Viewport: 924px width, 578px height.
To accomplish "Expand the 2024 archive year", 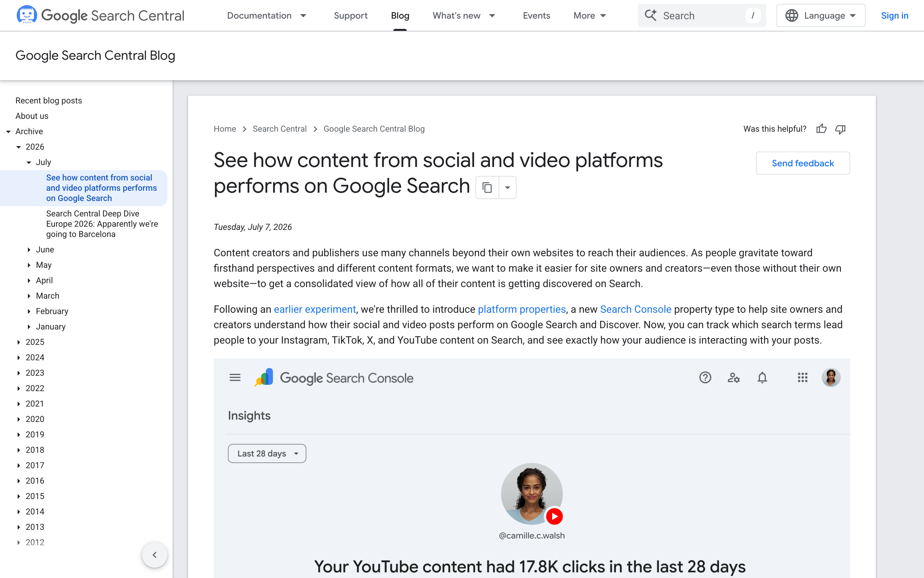I will coord(19,358).
